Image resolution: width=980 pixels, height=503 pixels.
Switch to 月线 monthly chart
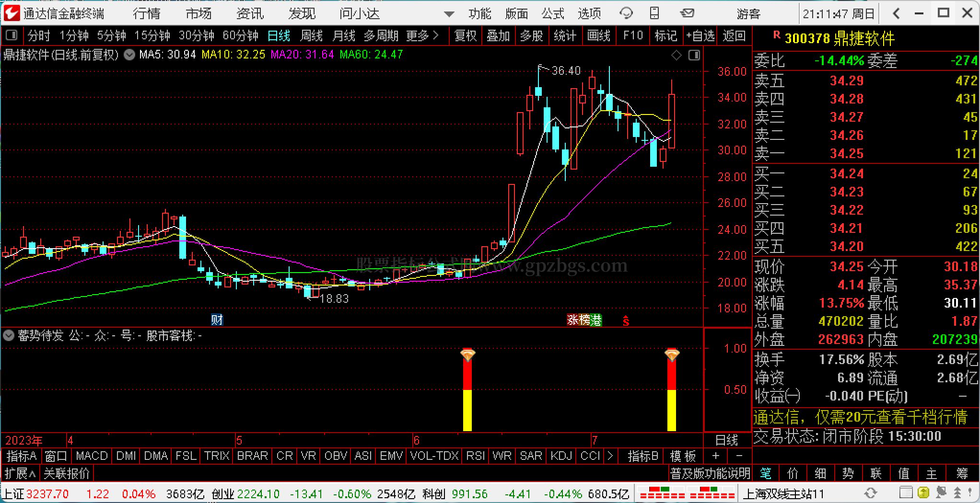coord(344,35)
